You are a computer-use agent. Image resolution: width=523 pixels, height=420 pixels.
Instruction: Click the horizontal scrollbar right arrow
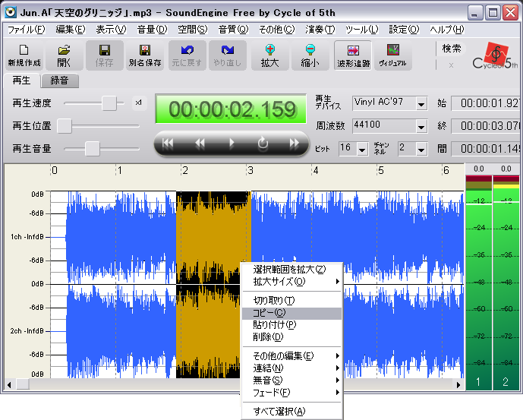coord(458,385)
